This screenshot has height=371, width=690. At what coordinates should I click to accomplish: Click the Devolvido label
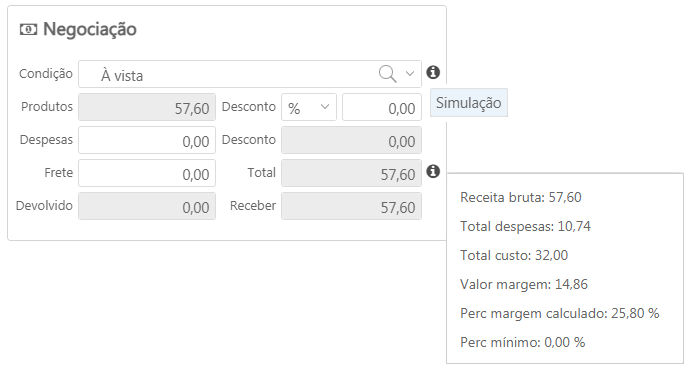(x=44, y=206)
